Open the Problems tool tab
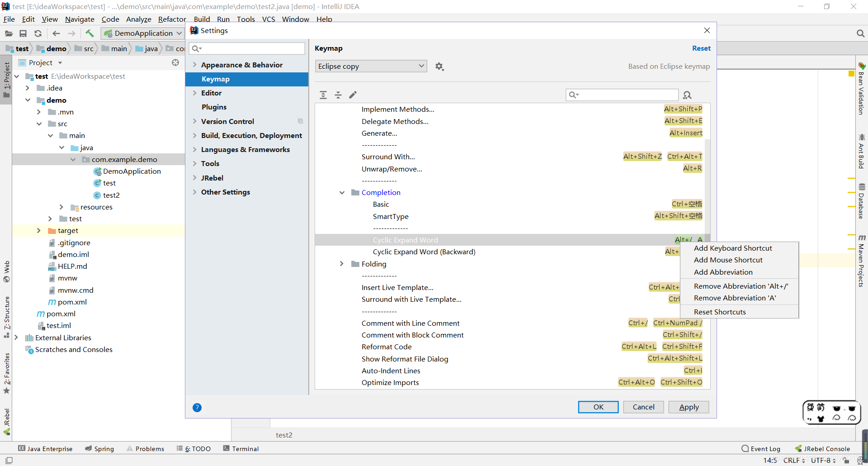868x466 pixels. [145, 449]
